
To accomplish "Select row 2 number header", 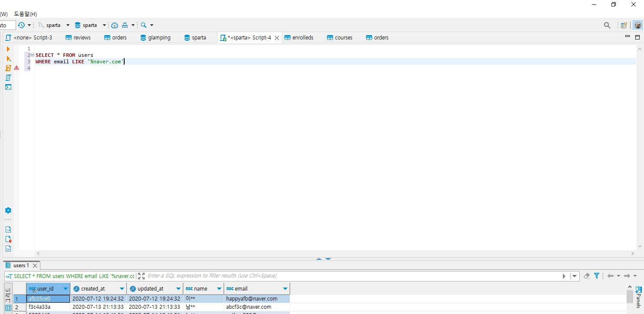I will click(20, 307).
